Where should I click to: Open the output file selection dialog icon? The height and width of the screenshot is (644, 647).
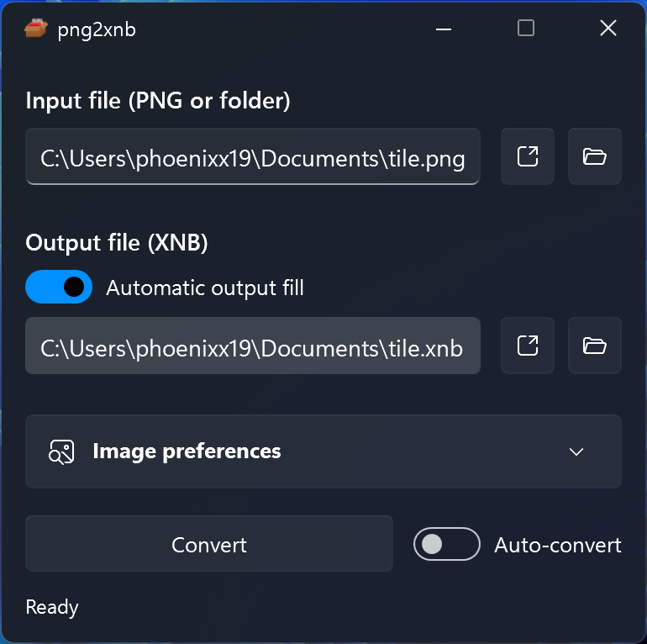click(528, 346)
